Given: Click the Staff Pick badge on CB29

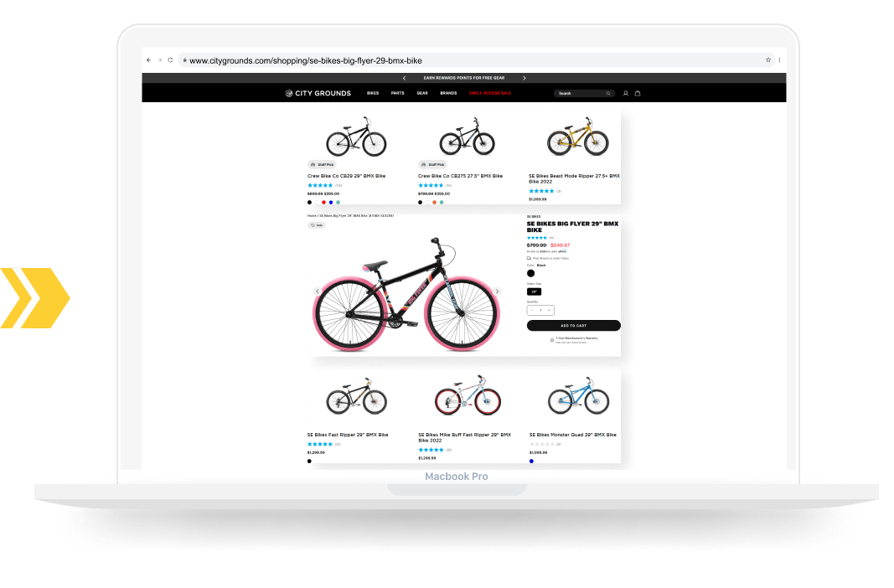Looking at the screenshot, I should point(323,164).
